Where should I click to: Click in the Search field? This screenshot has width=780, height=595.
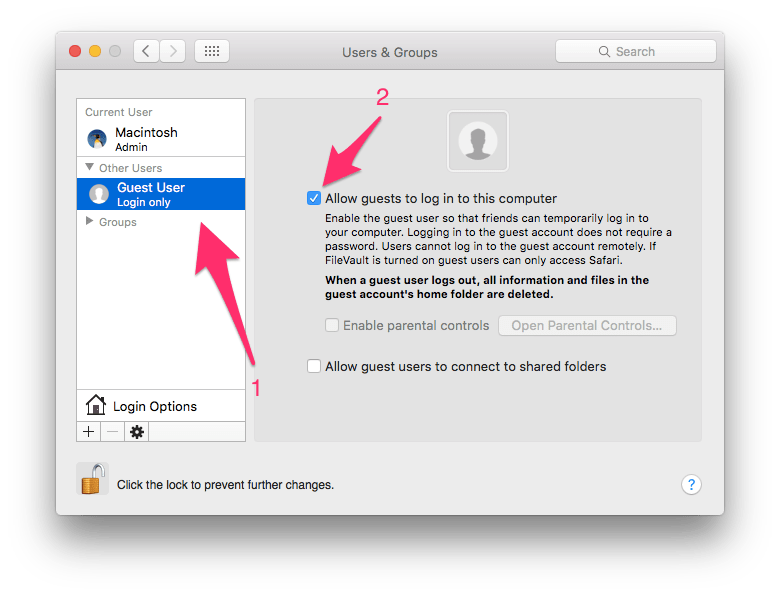pyautogui.click(x=636, y=51)
